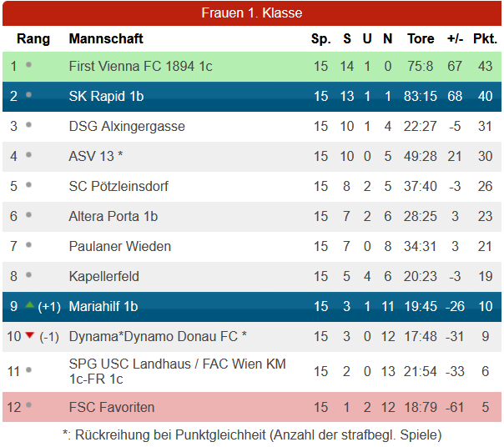Click the Frauen 1. Klasse header bar
This screenshot has width=504, height=447.
pos(252,13)
